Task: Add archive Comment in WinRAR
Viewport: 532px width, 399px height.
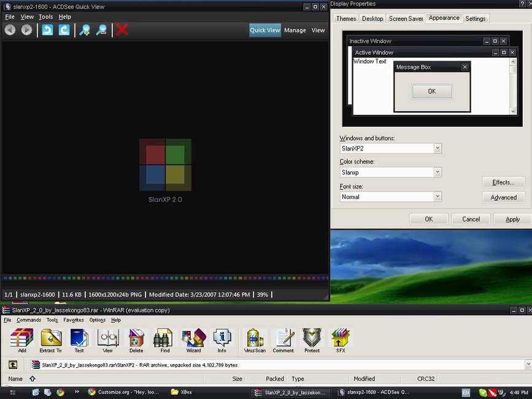Action: point(283,341)
